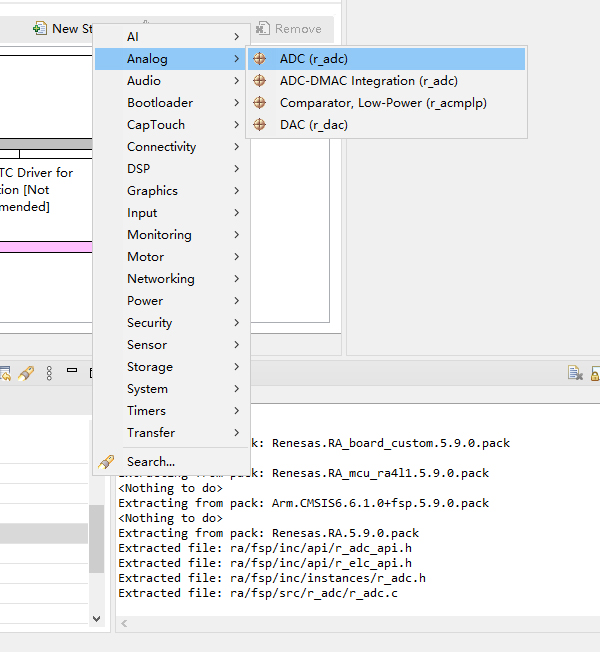Click the Search menu flashlight icon

(x=106, y=462)
